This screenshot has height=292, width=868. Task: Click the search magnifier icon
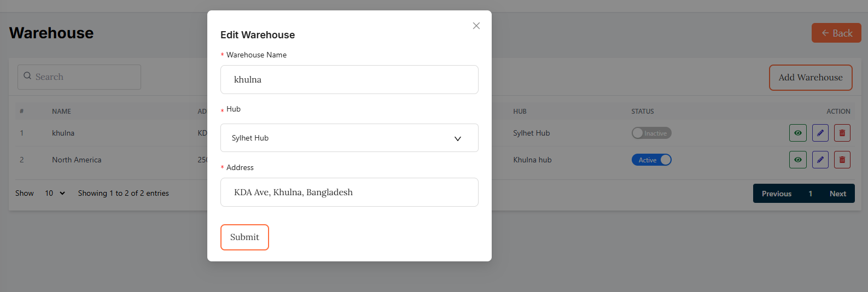tap(27, 76)
